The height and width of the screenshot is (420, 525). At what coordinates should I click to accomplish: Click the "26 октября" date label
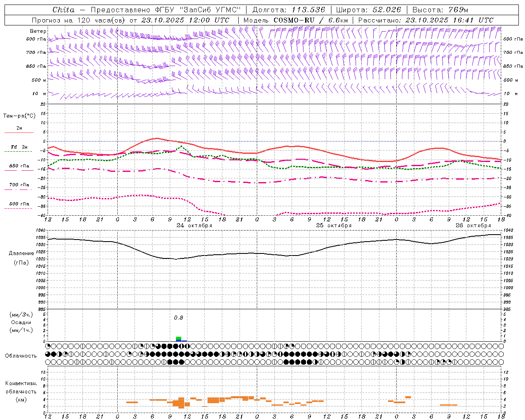click(x=473, y=226)
